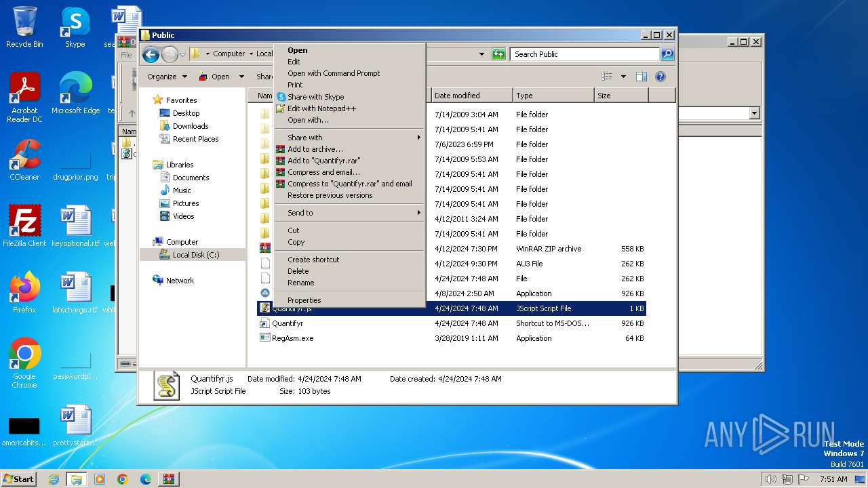The width and height of the screenshot is (868, 488).
Task: Click the change view icon
Action: coord(607,77)
